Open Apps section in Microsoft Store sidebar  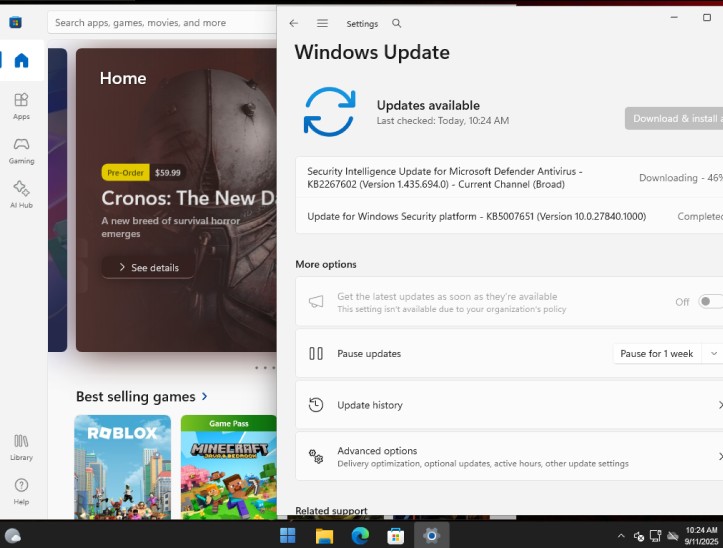[x=21, y=106]
